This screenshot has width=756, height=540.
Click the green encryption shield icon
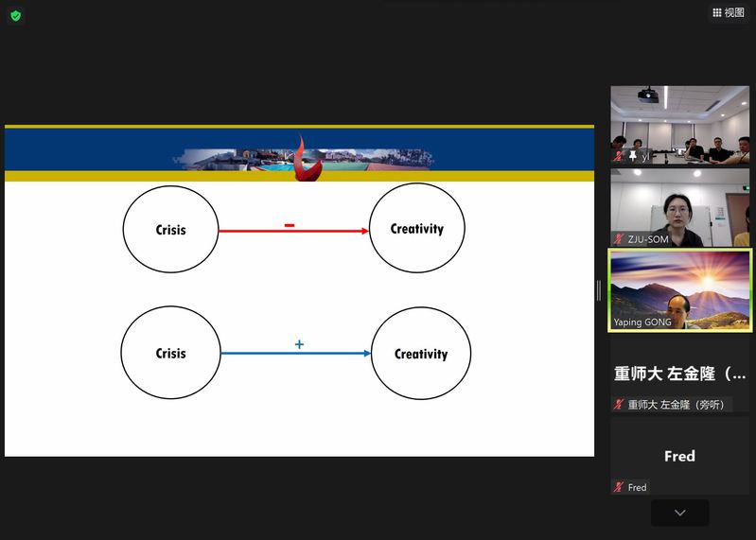(x=15, y=15)
